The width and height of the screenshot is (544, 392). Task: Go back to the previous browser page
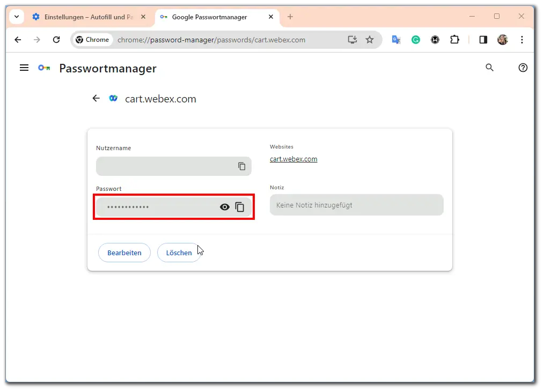[18, 40]
